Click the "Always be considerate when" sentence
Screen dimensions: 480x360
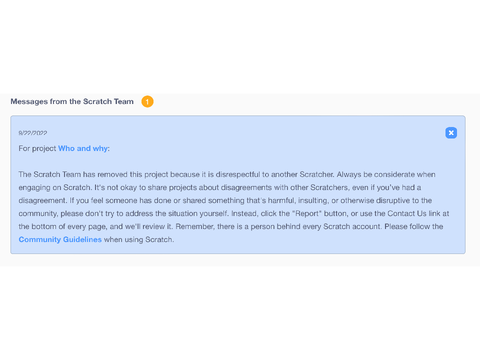(386, 174)
